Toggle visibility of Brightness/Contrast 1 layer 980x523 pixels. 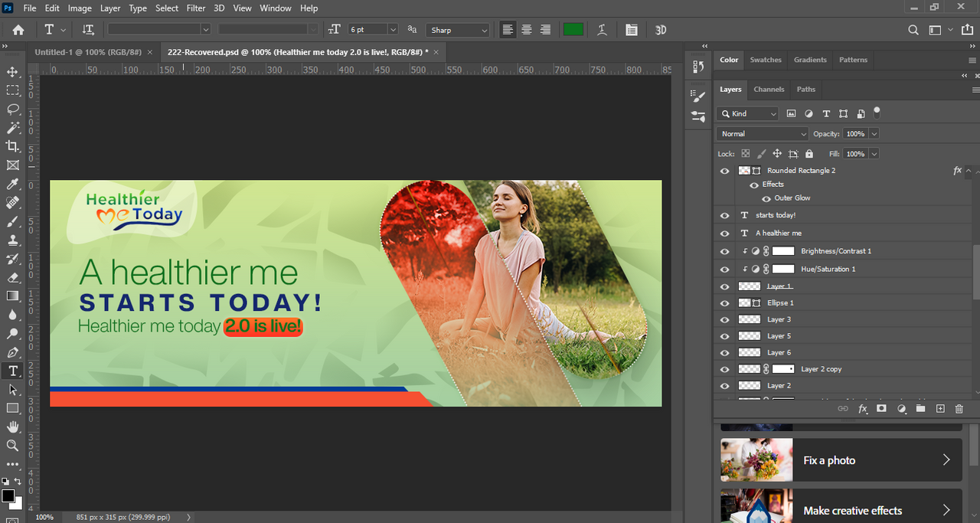[725, 251]
